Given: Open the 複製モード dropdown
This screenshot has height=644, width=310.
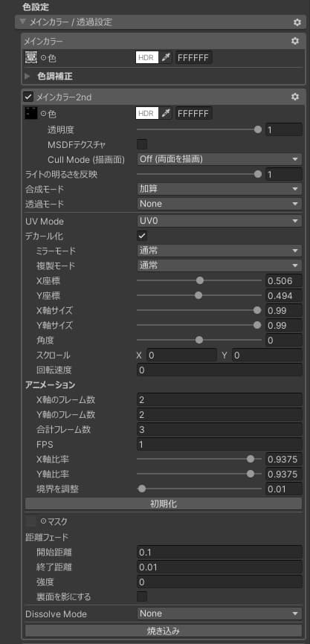Looking at the screenshot, I should (219, 265).
